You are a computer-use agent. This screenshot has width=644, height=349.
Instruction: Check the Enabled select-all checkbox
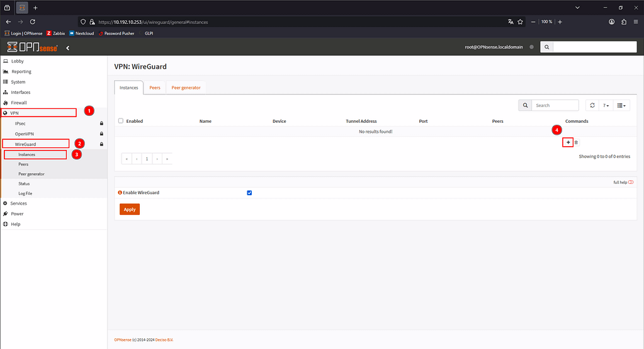121,121
